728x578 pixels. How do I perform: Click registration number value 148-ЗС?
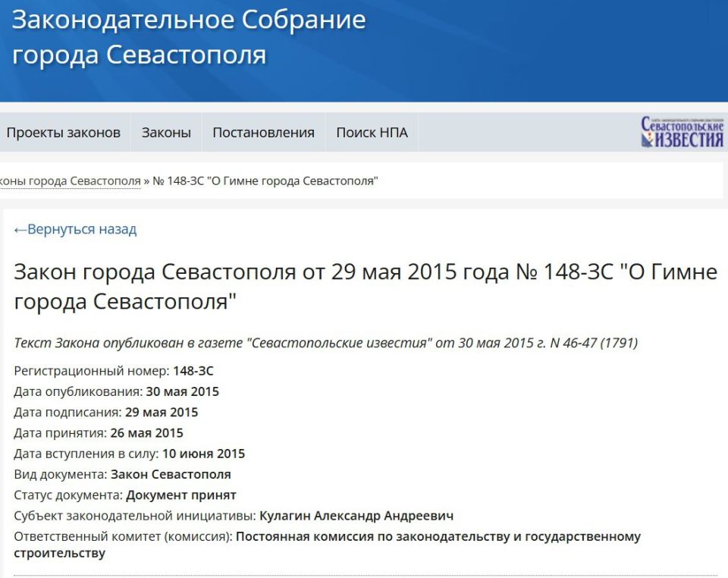195,371
